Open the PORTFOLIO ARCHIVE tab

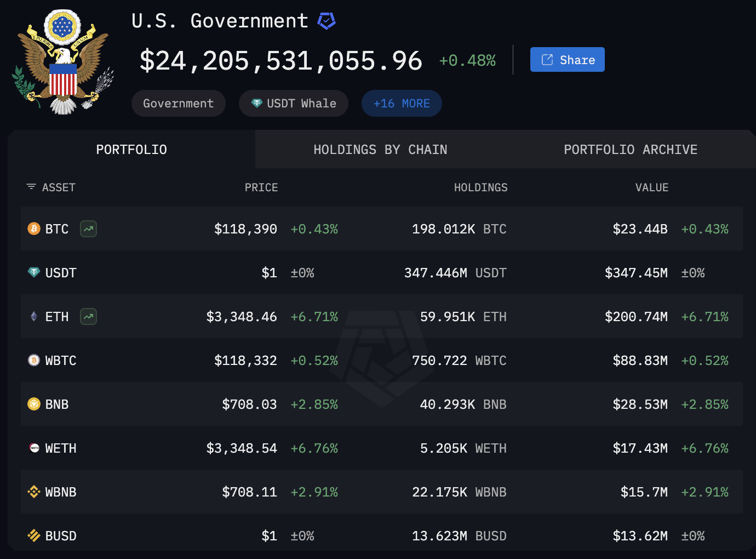click(631, 150)
